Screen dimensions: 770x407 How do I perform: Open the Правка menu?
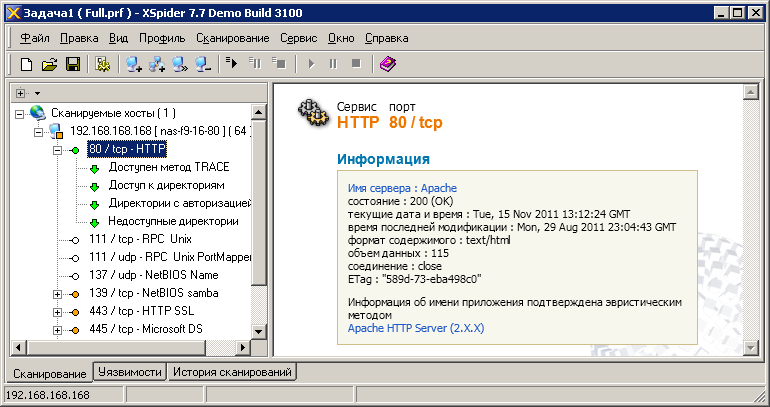coord(79,38)
